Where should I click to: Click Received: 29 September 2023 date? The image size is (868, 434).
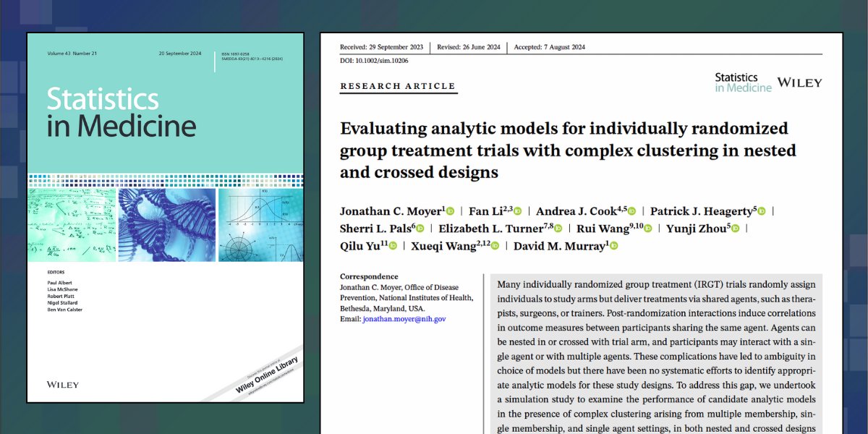pyautogui.click(x=380, y=47)
